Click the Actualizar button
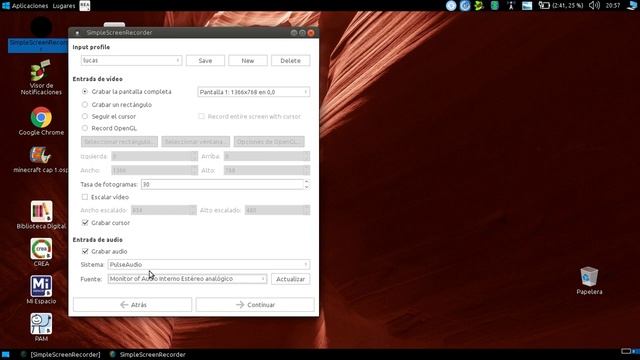The image size is (640, 360). [x=291, y=279]
